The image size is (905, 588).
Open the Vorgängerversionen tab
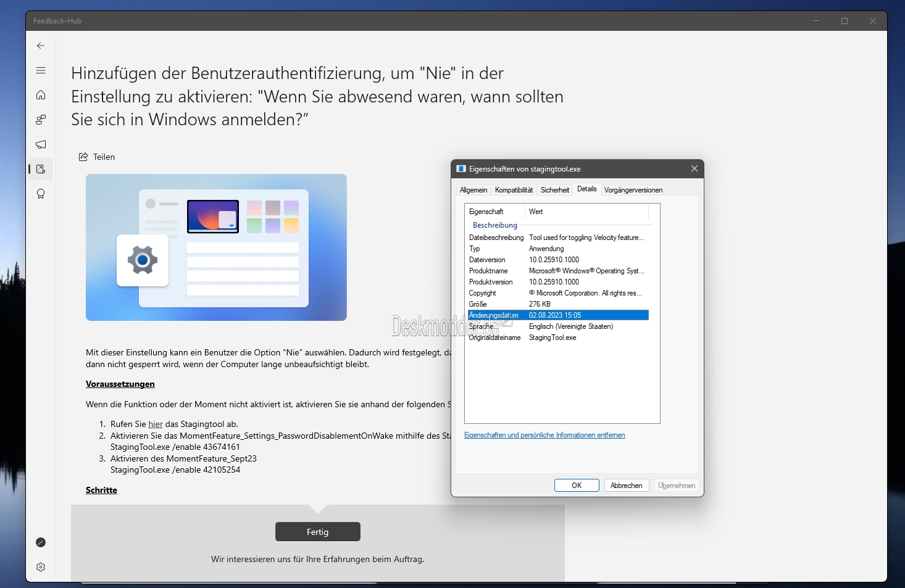(633, 190)
